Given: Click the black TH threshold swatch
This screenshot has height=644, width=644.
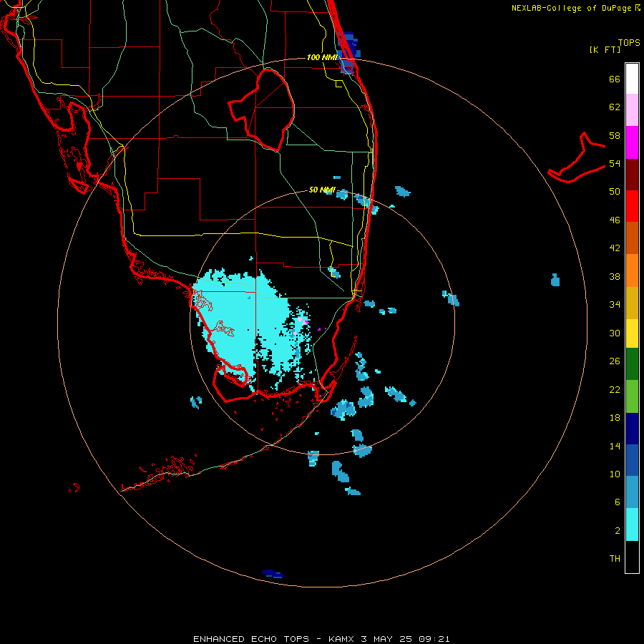Looking at the screenshot, I should [632, 557].
